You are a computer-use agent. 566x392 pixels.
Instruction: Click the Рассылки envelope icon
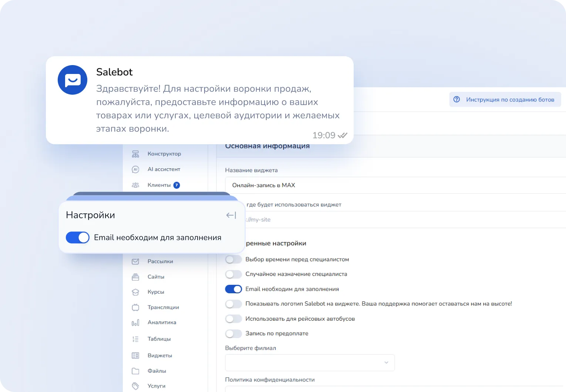pos(135,261)
